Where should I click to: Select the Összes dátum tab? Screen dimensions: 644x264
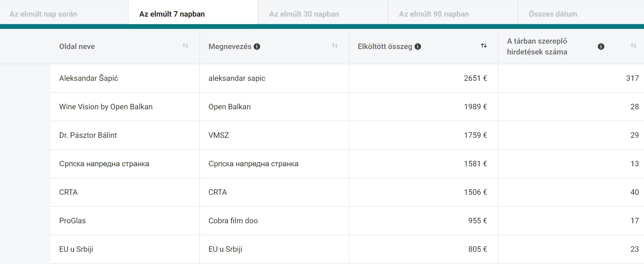[x=553, y=14]
